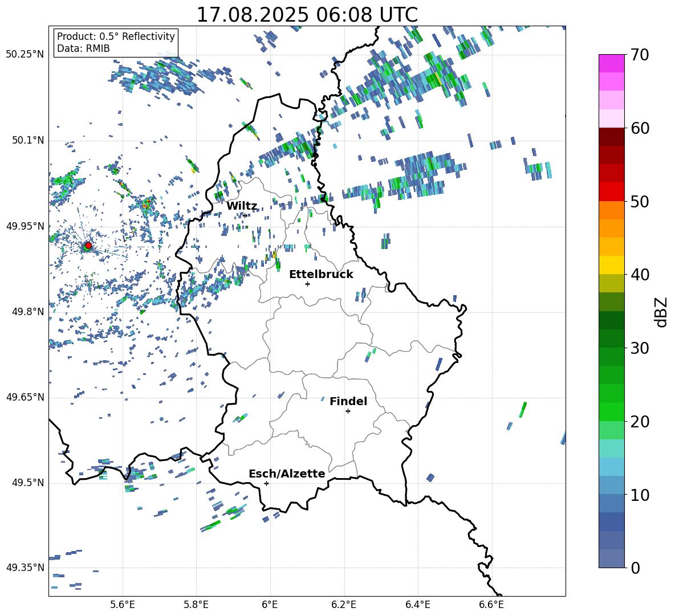The height and width of the screenshot is (616, 675).
Task: Click the 49.95°N latitude label
Action: click(x=25, y=226)
